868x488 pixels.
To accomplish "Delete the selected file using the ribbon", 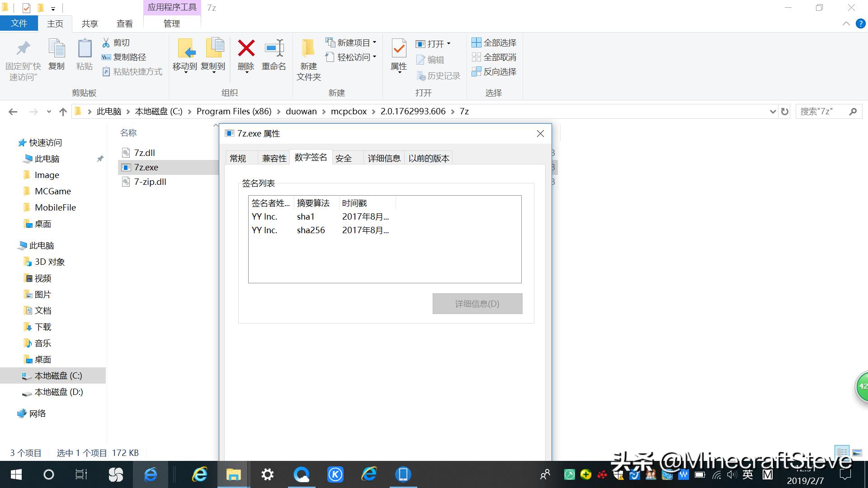I will coord(245,56).
